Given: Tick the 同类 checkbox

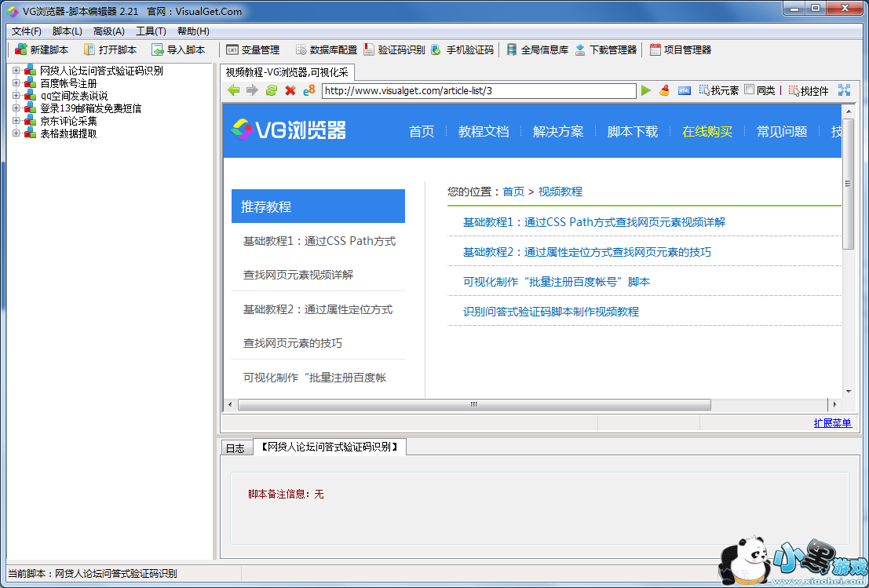Looking at the screenshot, I should pos(750,89).
